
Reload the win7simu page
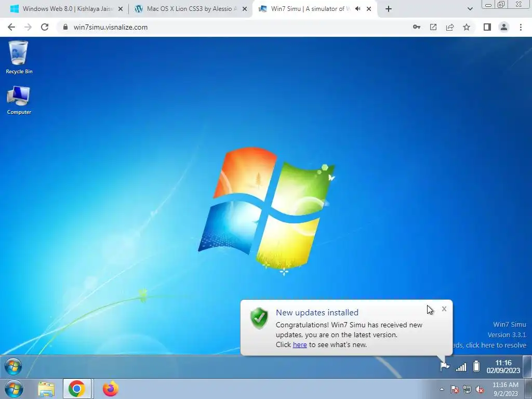pos(45,27)
